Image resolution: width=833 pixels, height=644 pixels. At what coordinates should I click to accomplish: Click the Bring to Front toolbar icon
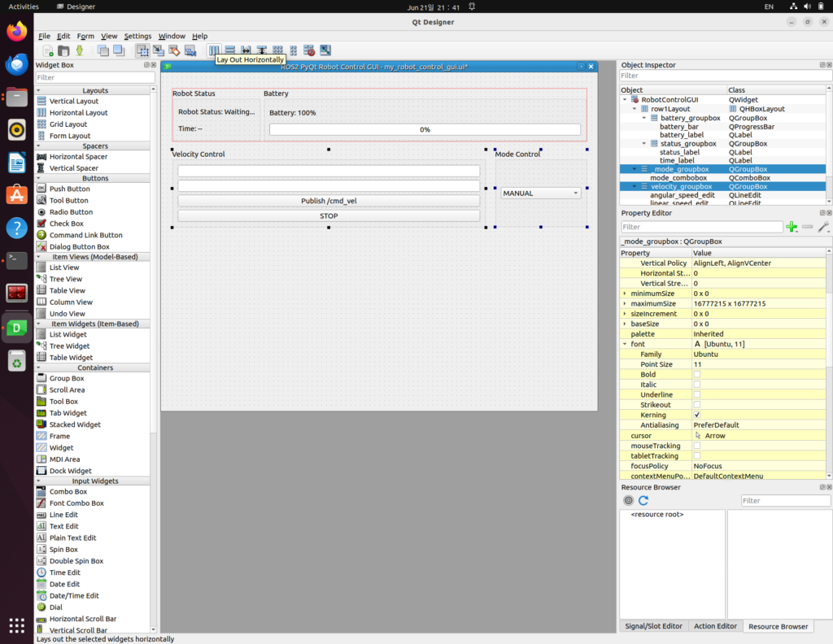click(x=119, y=51)
